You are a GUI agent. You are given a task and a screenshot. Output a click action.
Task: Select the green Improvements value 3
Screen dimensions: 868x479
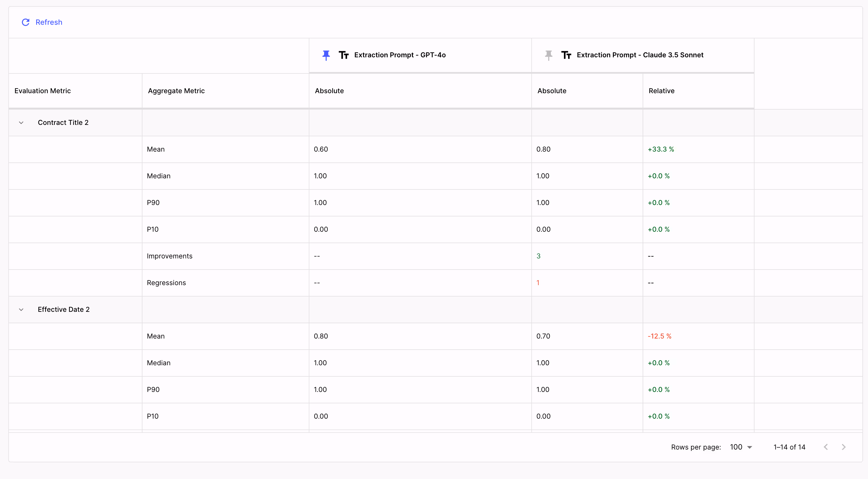coord(538,256)
